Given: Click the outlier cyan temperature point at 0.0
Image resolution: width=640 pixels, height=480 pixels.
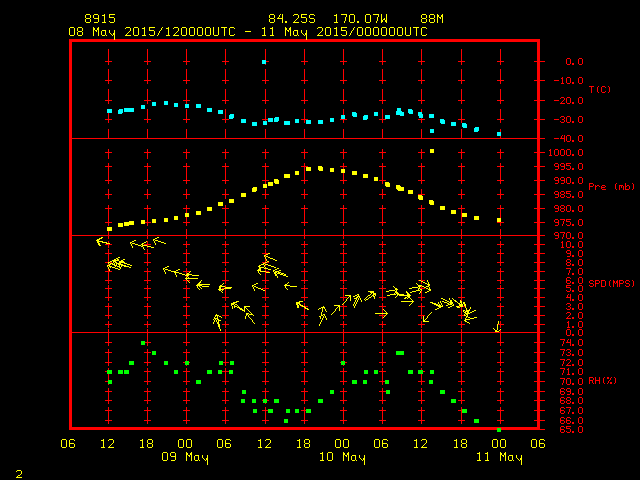Looking at the screenshot, I should point(264,62).
